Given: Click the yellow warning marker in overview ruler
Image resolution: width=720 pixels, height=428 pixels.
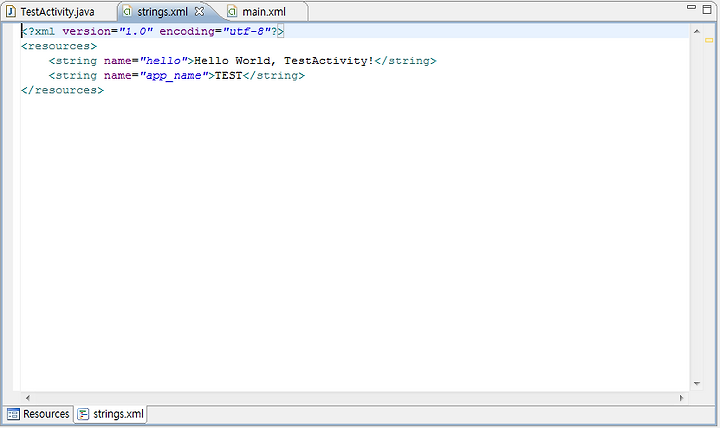Looking at the screenshot, I should [709, 40].
